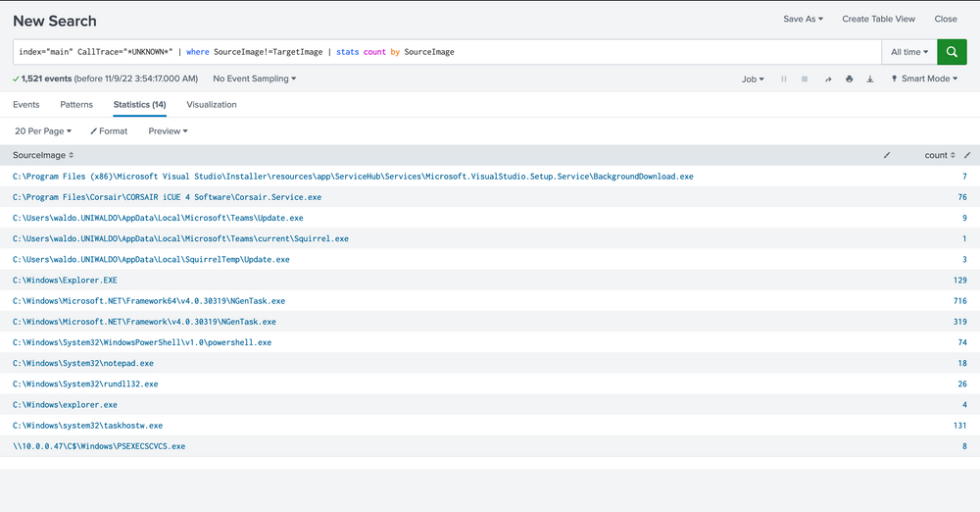The height and width of the screenshot is (512, 980).
Task: Open the All time range picker
Action: click(908, 52)
